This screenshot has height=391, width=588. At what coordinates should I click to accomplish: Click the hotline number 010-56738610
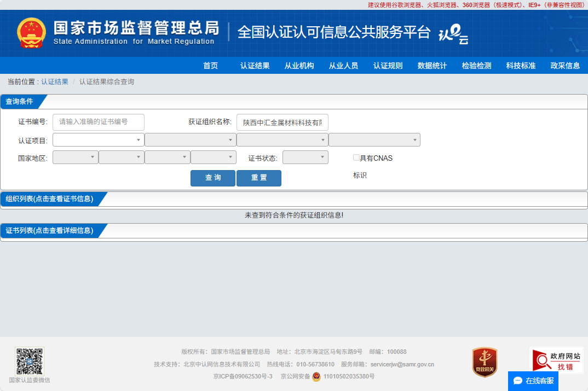point(315,364)
